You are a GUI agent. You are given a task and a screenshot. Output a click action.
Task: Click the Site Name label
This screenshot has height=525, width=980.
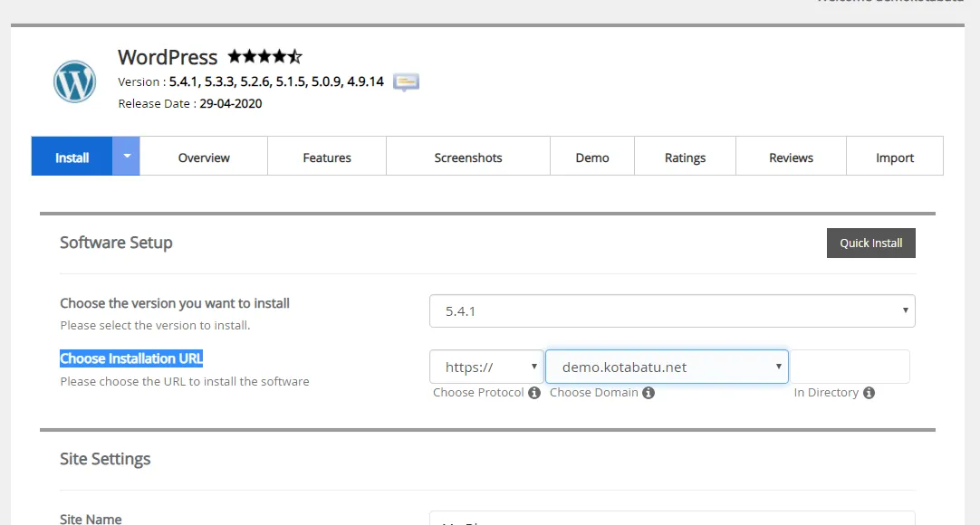click(91, 519)
